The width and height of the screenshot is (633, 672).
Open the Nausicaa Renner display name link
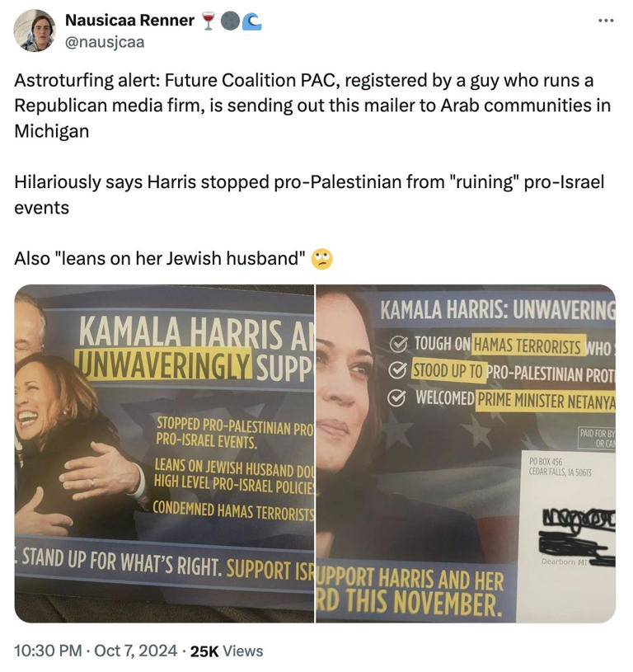[129, 20]
